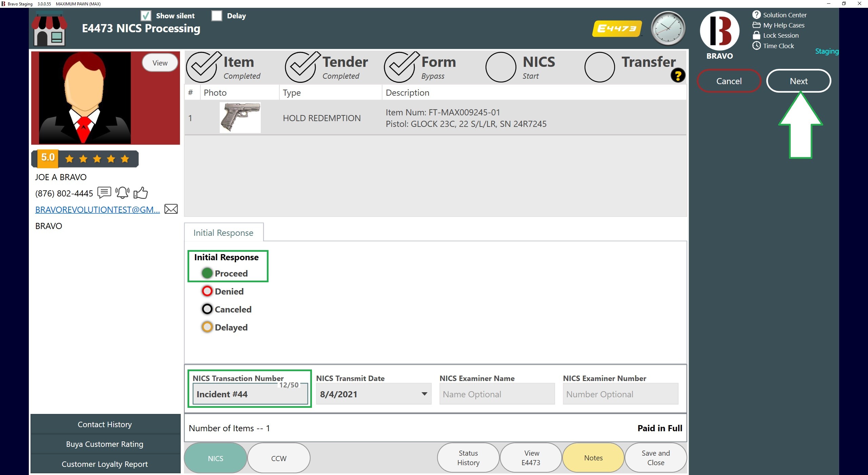Click the NICS Examiner Name field
The image size is (868, 475).
point(497,394)
